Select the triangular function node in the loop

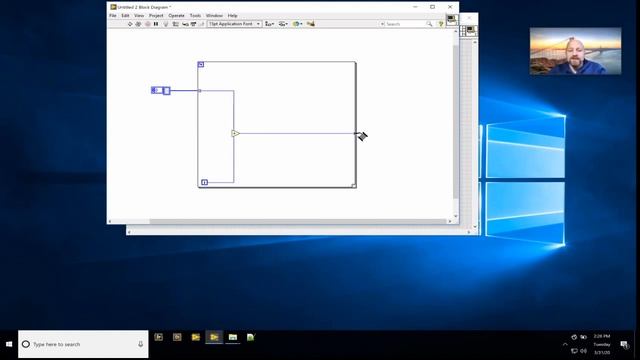(x=235, y=133)
